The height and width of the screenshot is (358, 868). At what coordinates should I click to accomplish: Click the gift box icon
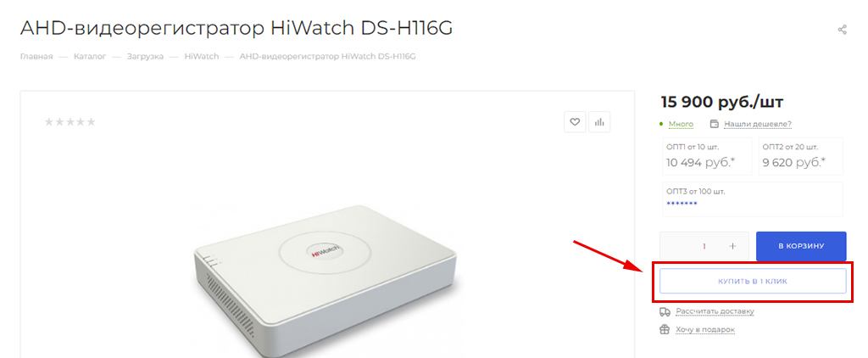(x=665, y=330)
